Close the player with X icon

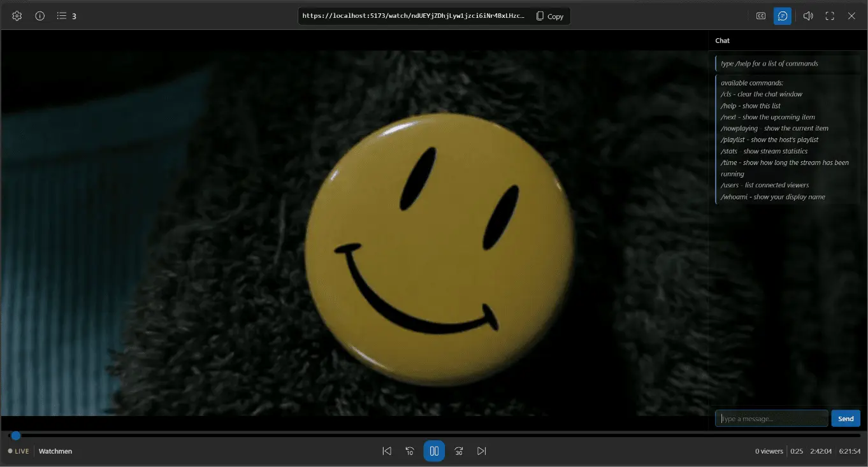coord(851,16)
